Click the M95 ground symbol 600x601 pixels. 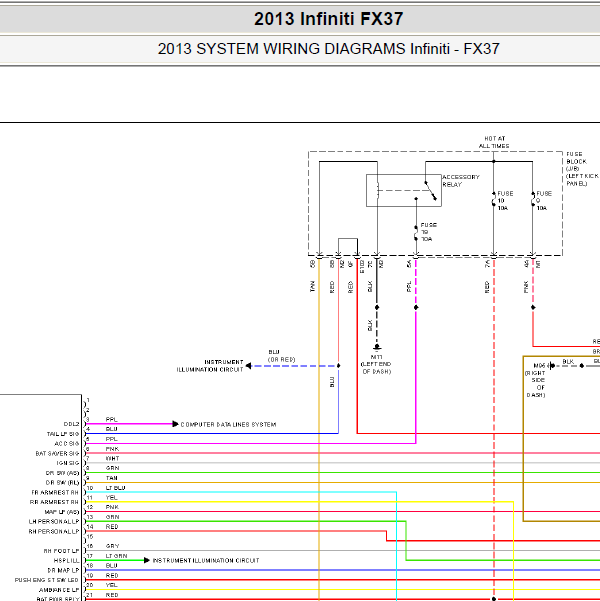(551, 366)
